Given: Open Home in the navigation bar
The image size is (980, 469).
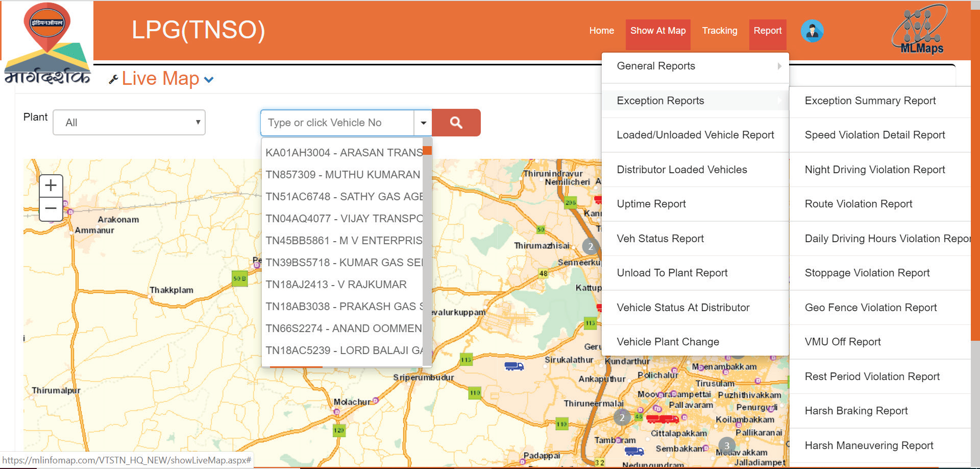Looking at the screenshot, I should (x=601, y=31).
